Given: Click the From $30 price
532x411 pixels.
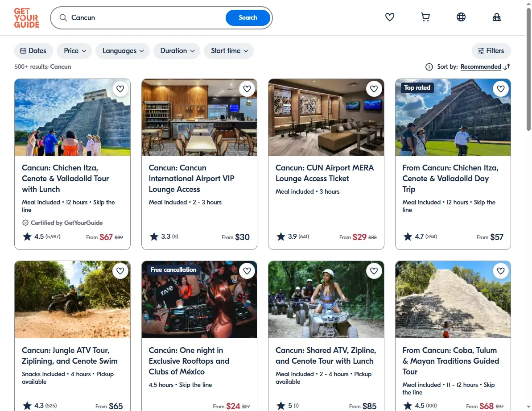Looking at the screenshot, I should tap(236, 237).
